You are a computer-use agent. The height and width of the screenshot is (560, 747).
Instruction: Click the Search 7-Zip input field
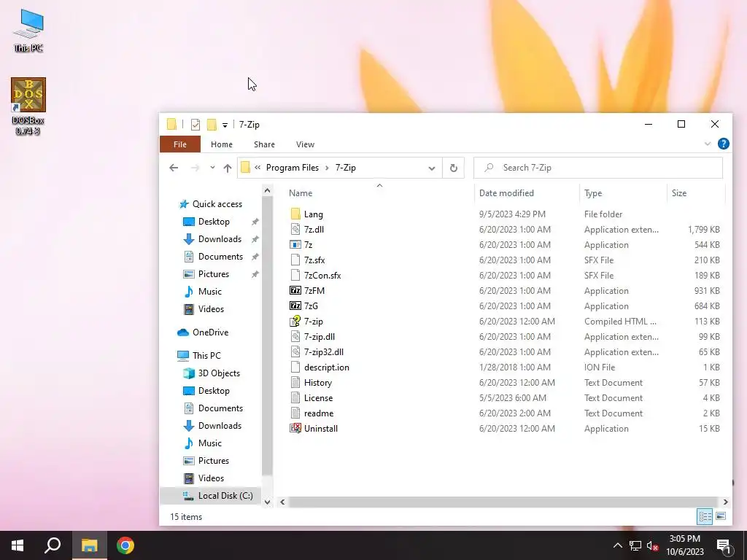point(598,168)
